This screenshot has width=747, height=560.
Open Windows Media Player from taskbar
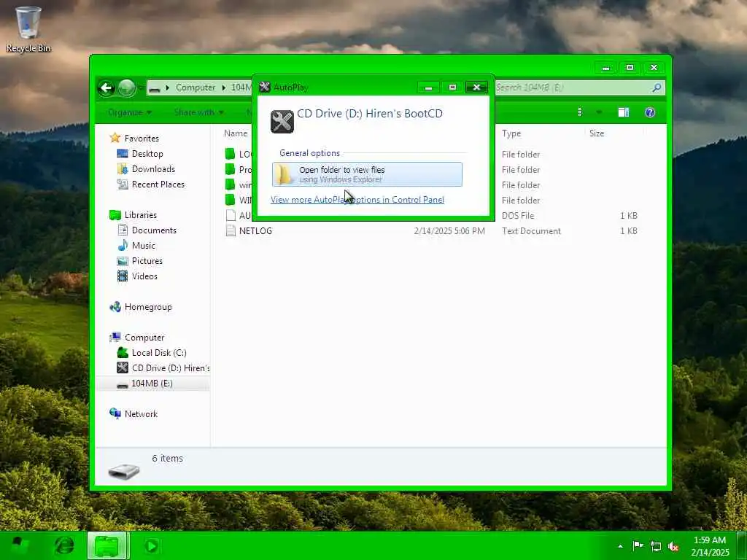tap(152, 545)
